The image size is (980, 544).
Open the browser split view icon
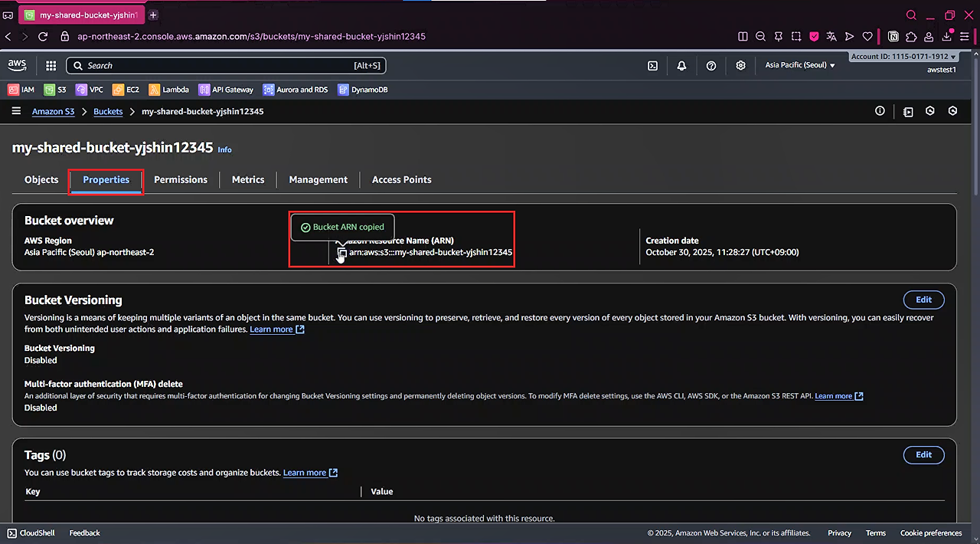click(x=743, y=36)
